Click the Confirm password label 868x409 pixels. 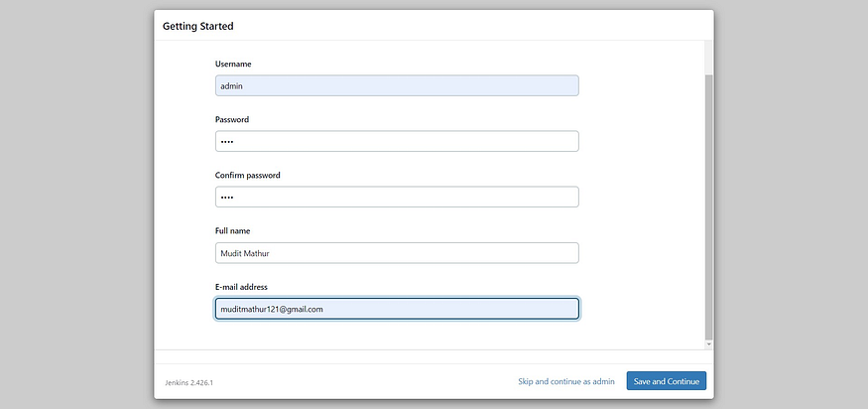click(247, 176)
